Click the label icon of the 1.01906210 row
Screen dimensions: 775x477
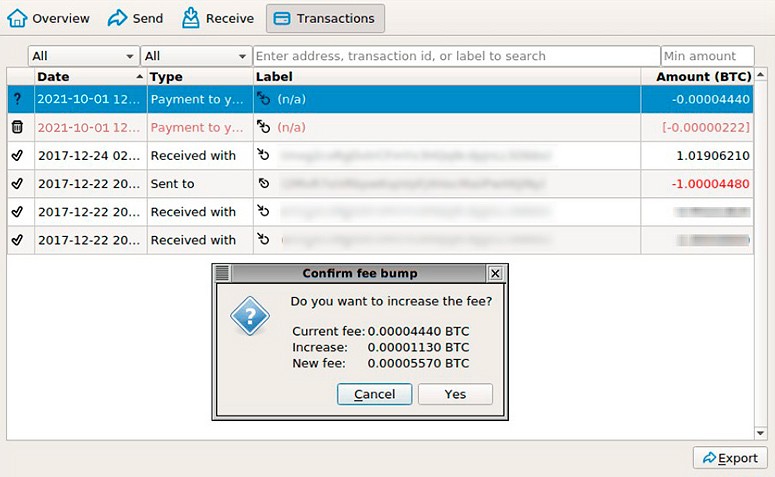pyautogui.click(x=263, y=155)
